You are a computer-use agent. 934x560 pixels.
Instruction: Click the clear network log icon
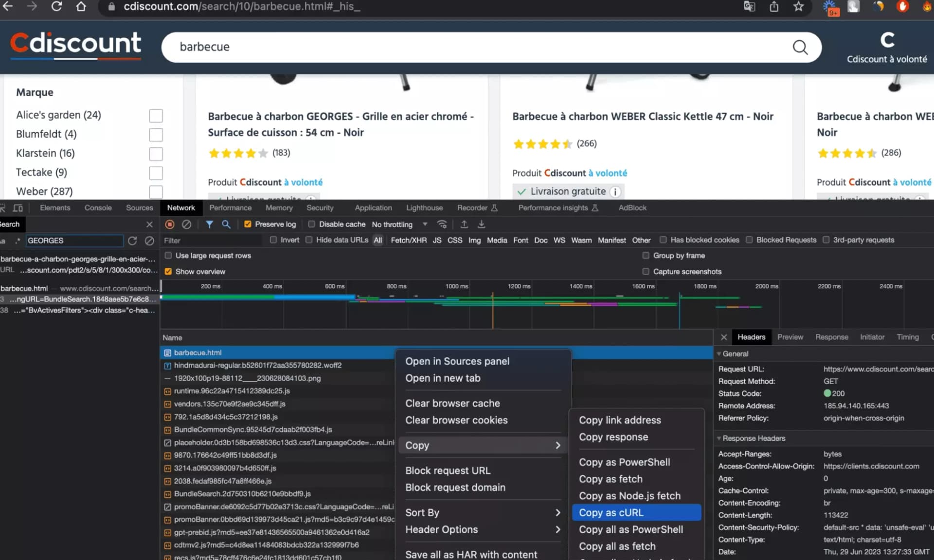(x=186, y=224)
